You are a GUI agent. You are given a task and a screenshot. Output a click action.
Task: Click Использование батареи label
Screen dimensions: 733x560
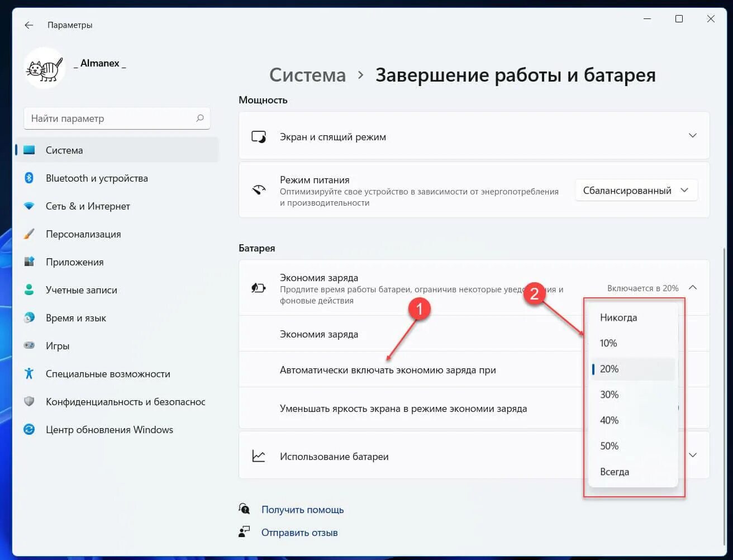click(x=334, y=457)
